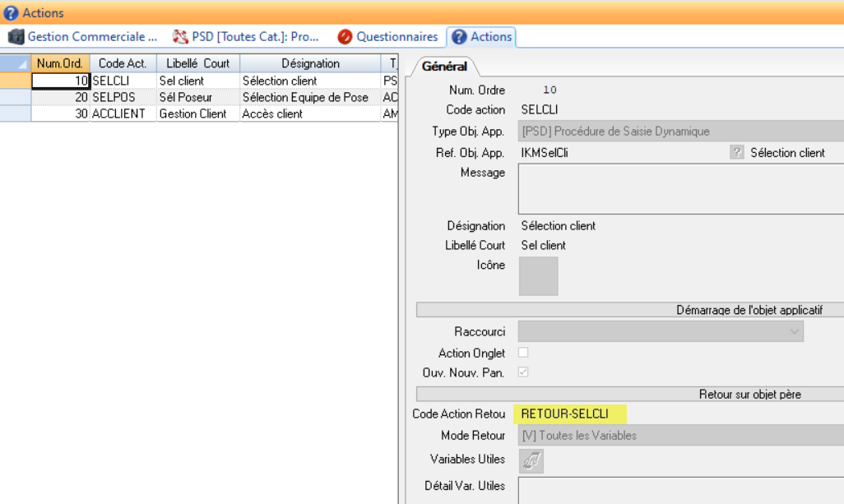Click the Désignation column header
Screen dimensions: 844x504
tap(309, 63)
